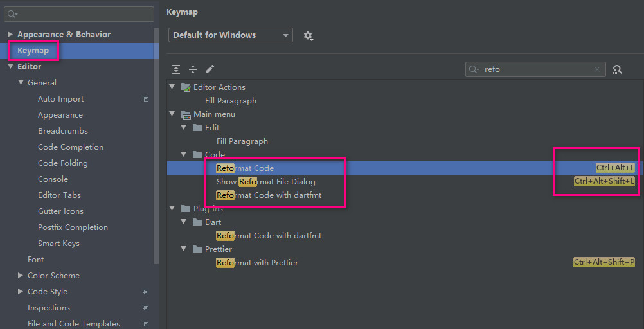Viewport: 644px width, 329px height.
Task: Click the Dart folder icon
Action: [197, 222]
